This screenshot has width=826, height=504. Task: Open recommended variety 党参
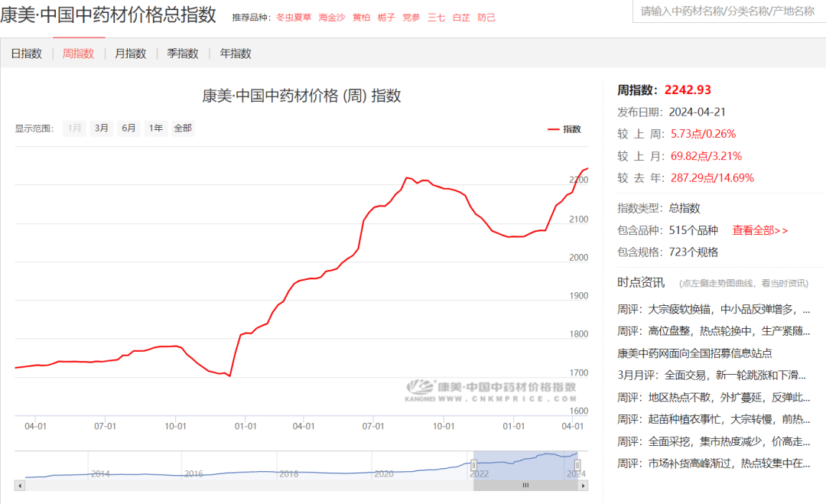(411, 18)
